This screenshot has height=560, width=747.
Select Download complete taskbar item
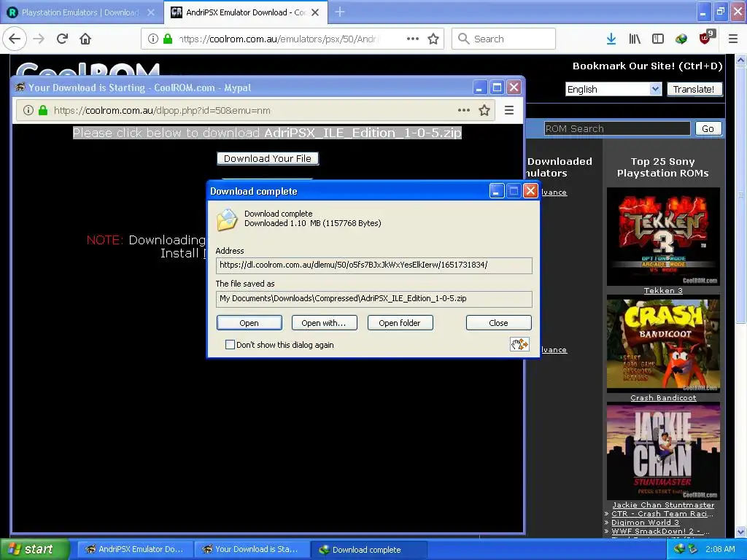(x=368, y=550)
